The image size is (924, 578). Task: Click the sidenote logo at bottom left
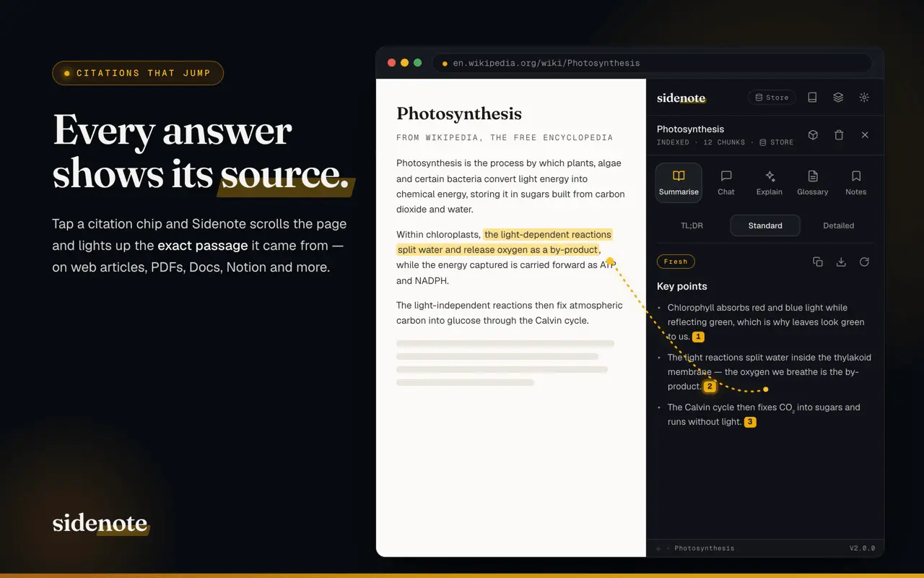click(100, 523)
